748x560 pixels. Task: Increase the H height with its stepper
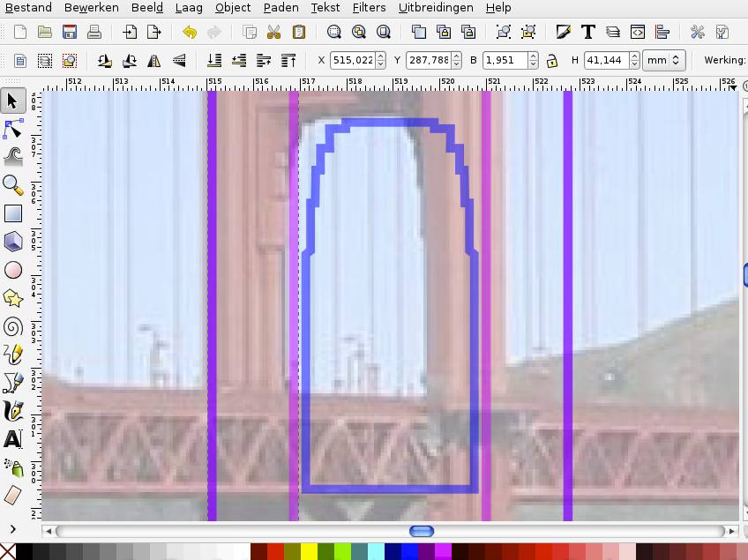pyautogui.click(x=634, y=56)
